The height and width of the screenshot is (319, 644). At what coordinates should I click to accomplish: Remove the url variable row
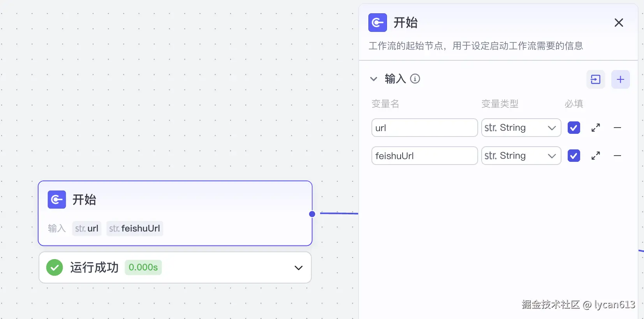click(x=617, y=128)
